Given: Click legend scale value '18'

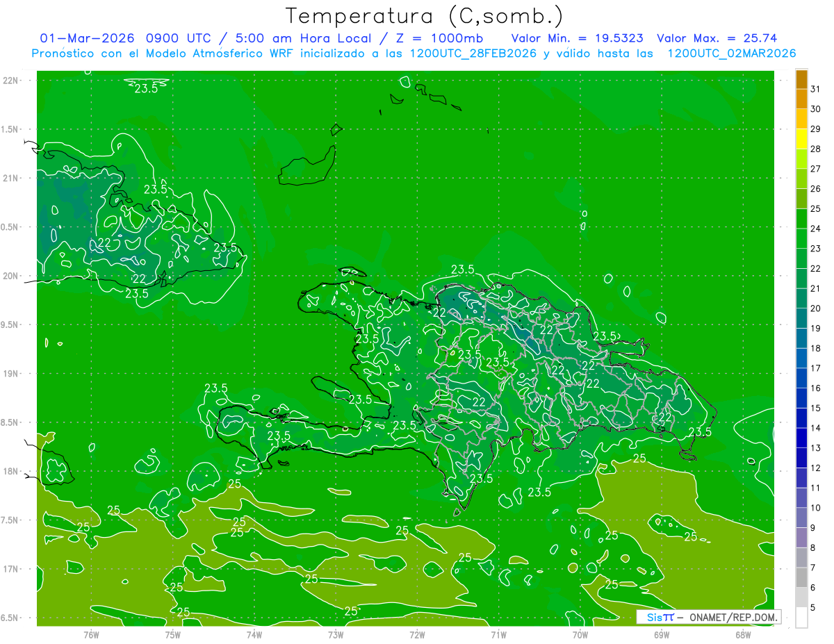Looking at the screenshot, I should tap(815, 349).
